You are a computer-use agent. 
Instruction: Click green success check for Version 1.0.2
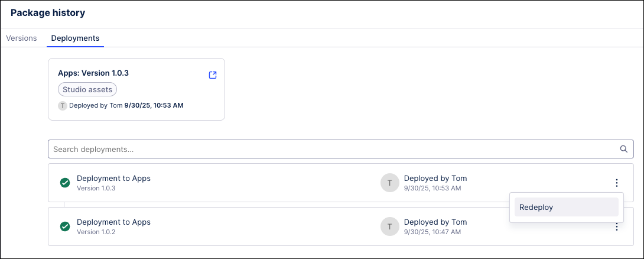pyautogui.click(x=65, y=226)
